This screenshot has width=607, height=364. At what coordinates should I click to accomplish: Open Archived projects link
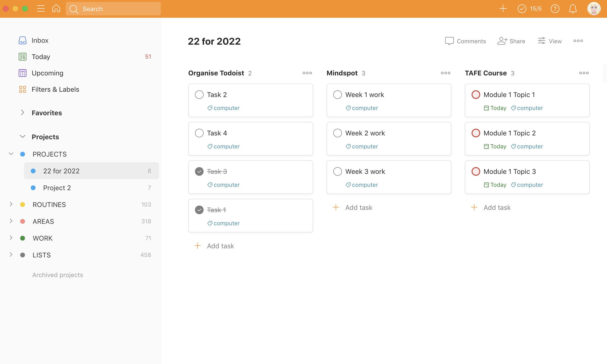pos(58,275)
